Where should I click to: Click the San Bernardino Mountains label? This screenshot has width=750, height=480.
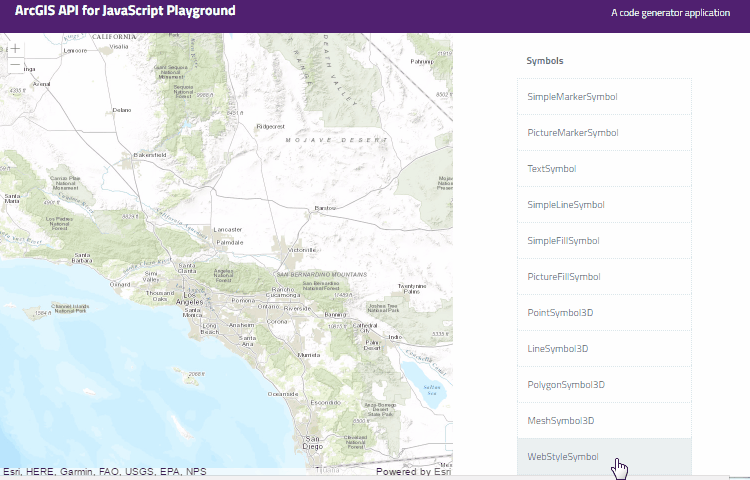click(321, 274)
